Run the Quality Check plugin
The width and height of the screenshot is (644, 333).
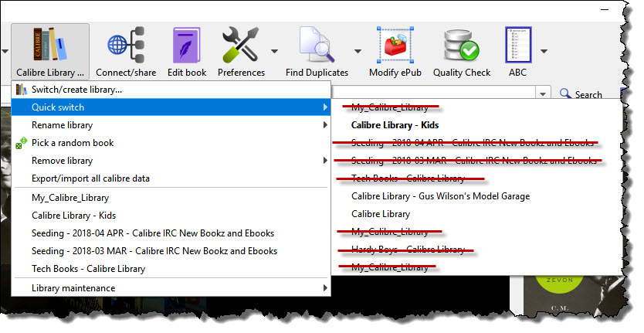[x=462, y=44]
